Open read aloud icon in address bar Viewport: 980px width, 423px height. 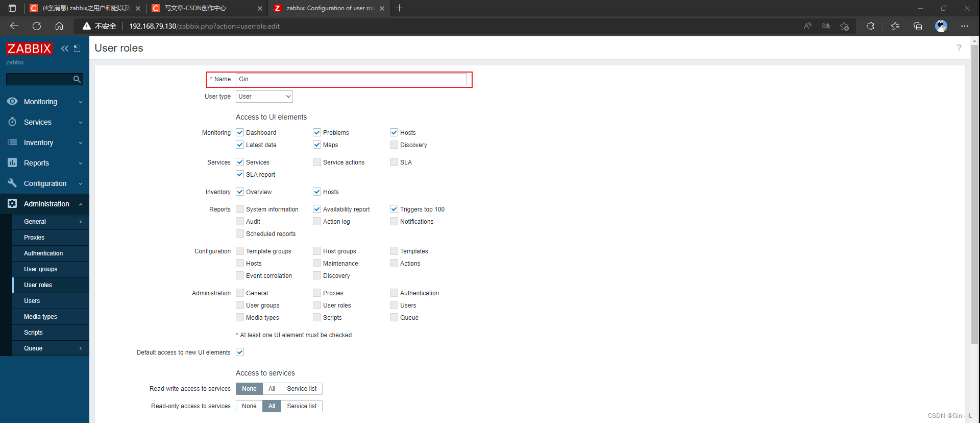[807, 26]
